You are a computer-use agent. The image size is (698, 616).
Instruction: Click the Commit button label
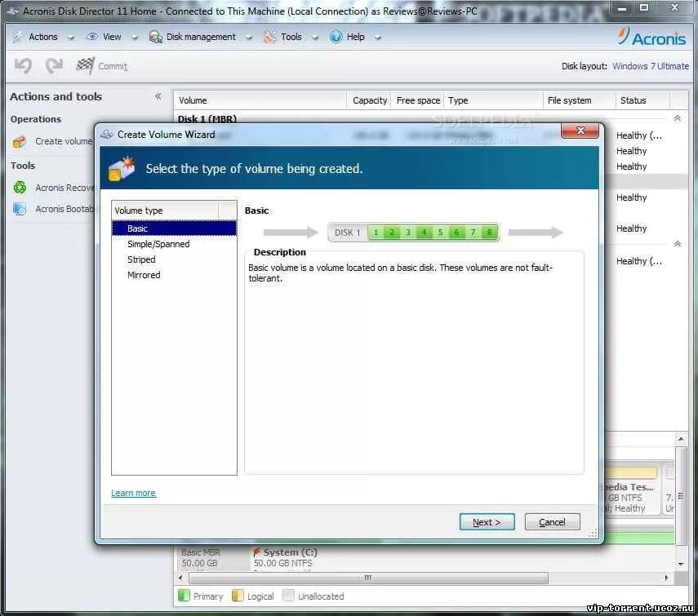(113, 66)
